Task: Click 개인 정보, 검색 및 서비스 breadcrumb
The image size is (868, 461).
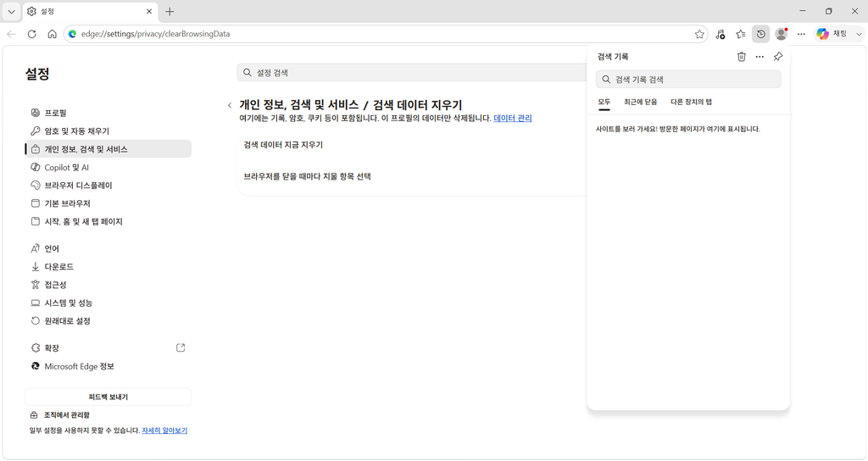Action: coord(299,104)
